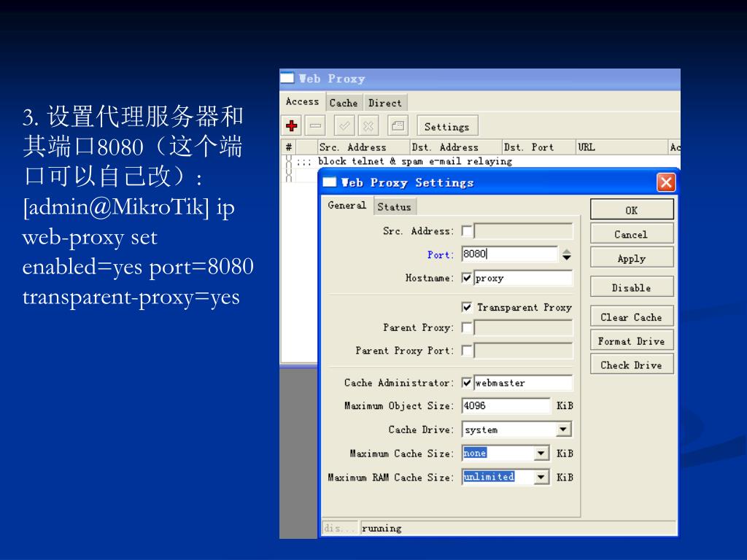
Task: Click the Hostname input field
Action: [x=523, y=278]
